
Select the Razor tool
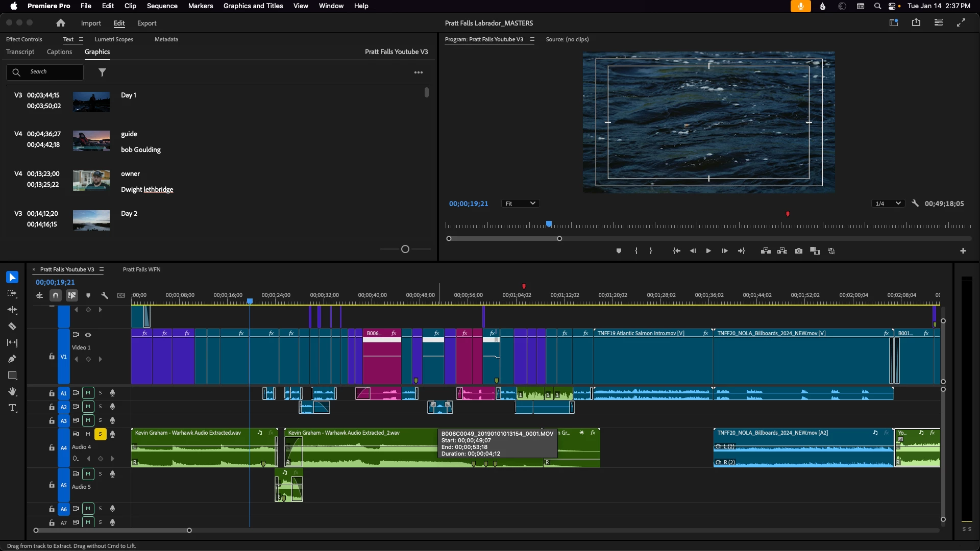tap(12, 327)
